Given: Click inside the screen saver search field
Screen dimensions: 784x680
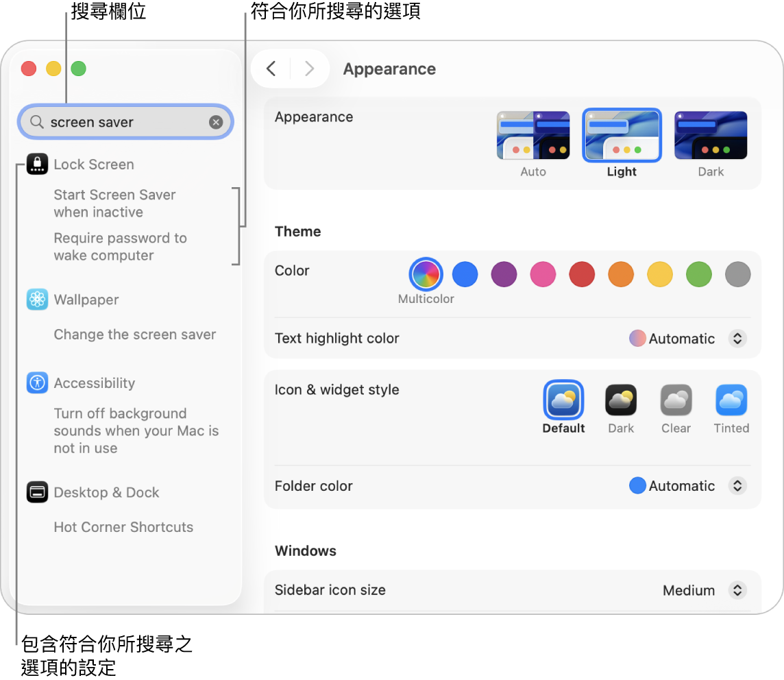Looking at the screenshot, I should click(123, 122).
